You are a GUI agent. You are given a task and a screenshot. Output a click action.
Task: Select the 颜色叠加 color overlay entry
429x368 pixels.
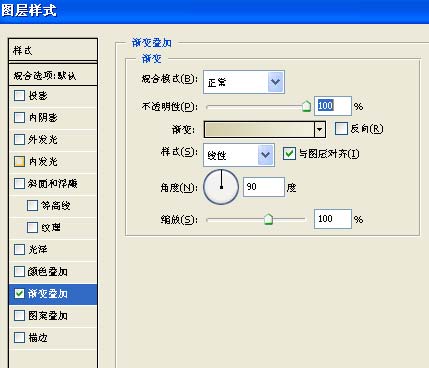[x=53, y=272]
